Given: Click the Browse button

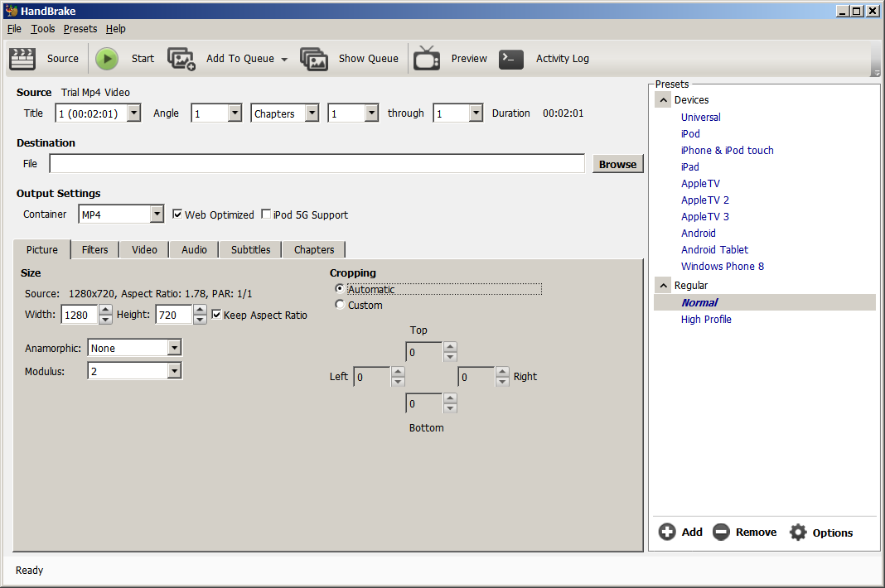Looking at the screenshot, I should (617, 164).
